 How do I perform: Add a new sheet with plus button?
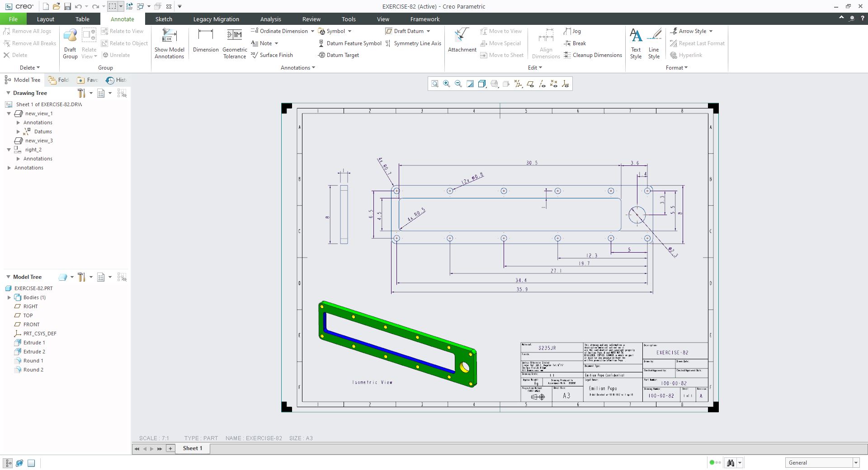pyautogui.click(x=170, y=448)
